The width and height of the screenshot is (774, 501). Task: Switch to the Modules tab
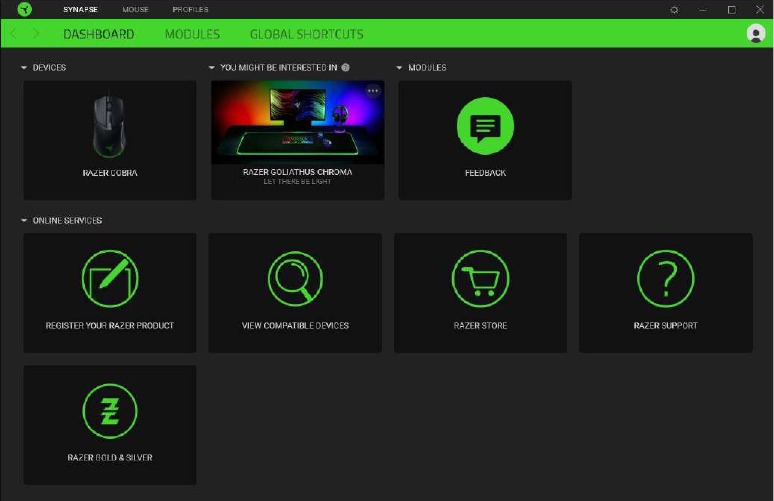192,34
